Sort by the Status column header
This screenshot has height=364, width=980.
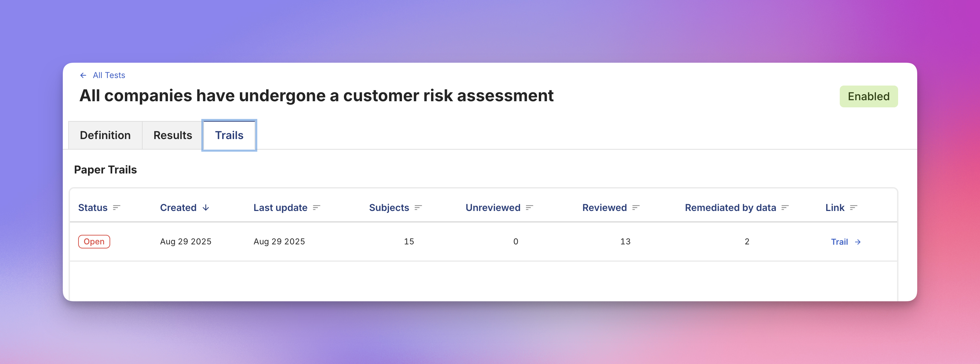pyautogui.click(x=93, y=208)
